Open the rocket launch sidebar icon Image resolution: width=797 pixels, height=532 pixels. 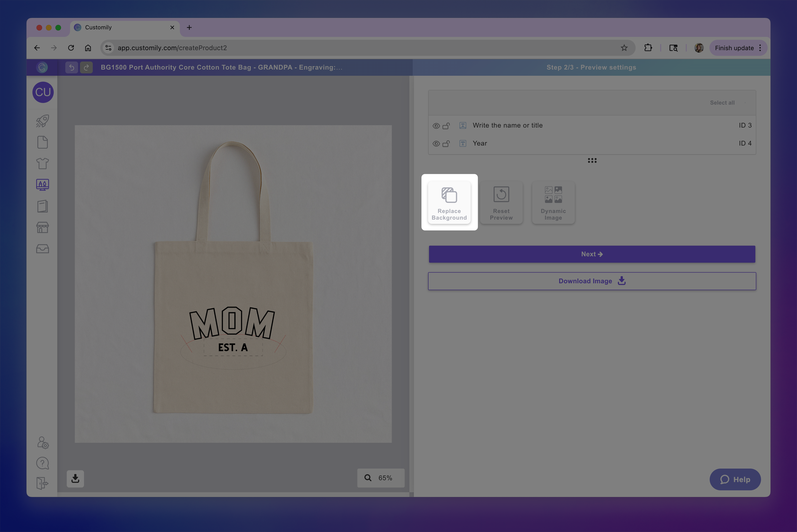click(42, 121)
